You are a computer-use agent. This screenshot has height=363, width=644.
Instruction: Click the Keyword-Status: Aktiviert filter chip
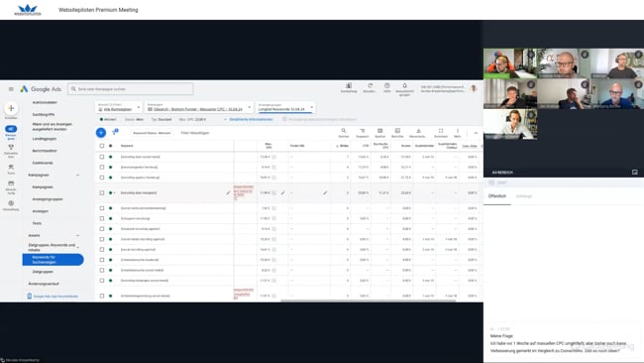[152, 133]
